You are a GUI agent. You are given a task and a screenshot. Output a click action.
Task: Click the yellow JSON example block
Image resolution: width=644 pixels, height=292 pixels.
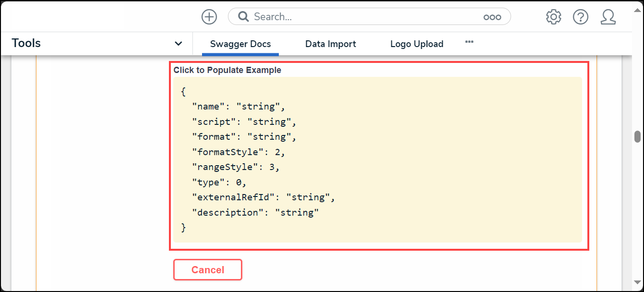(378, 159)
